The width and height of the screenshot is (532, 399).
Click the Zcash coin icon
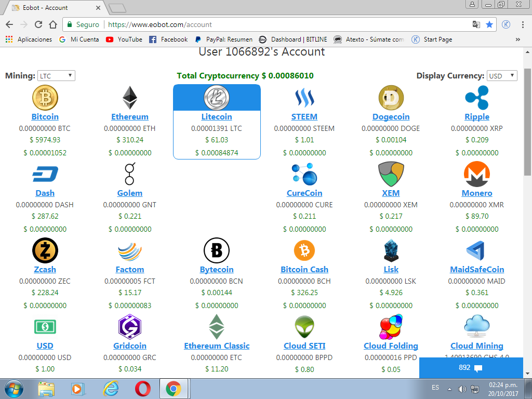point(45,250)
